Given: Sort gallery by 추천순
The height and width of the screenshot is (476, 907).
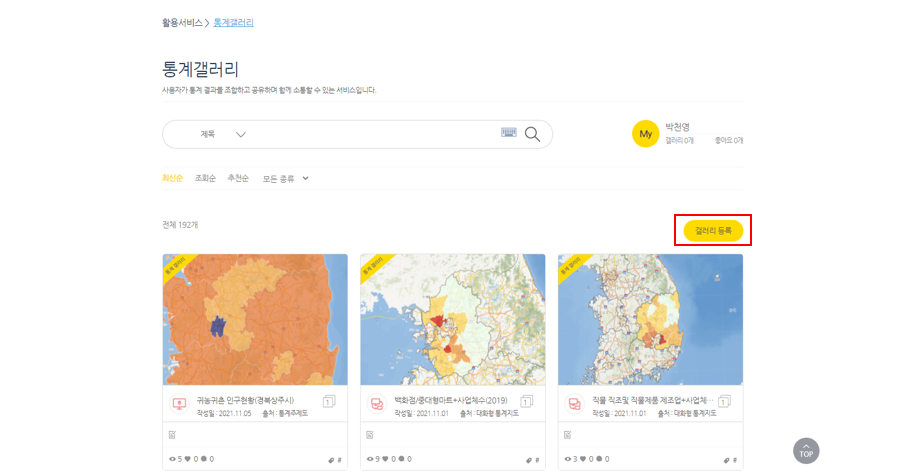Looking at the screenshot, I should pyautogui.click(x=238, y=178).
